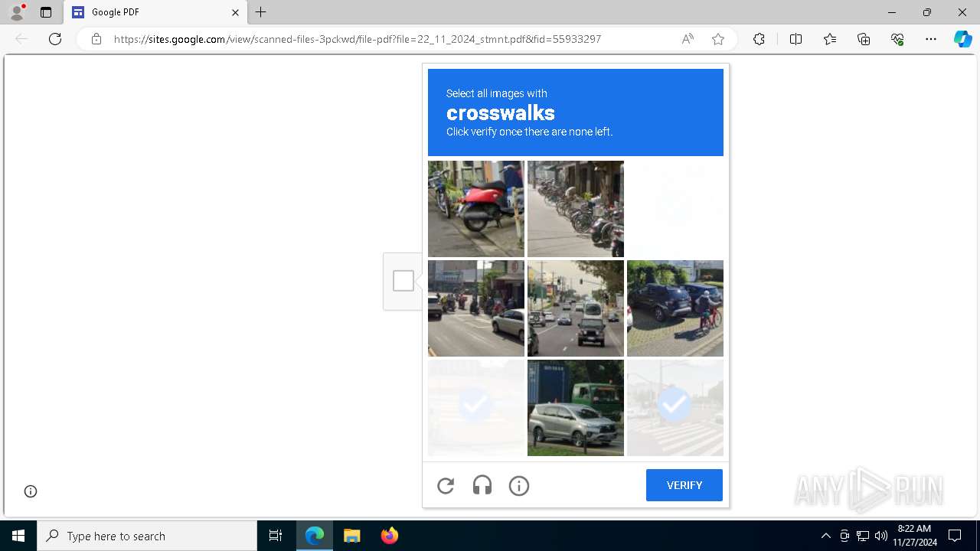Click the page info icon at bottom left

point(31,491)
